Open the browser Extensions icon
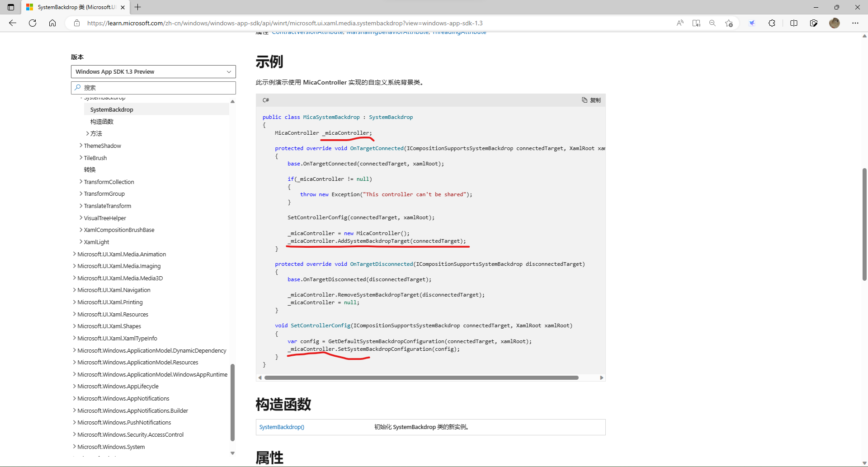This screenshot has width=868, height=467. (772, 23)
